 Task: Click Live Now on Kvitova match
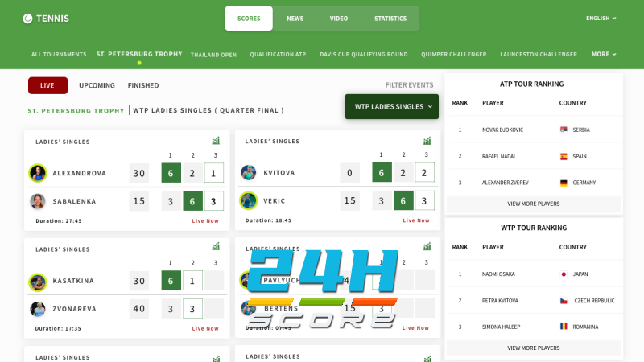(x=416, y=220)
